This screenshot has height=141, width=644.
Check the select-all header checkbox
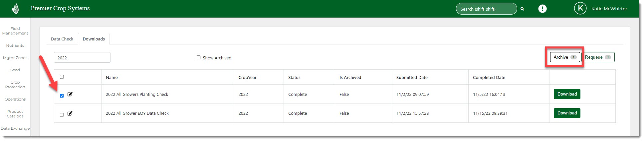click(62, 77)
